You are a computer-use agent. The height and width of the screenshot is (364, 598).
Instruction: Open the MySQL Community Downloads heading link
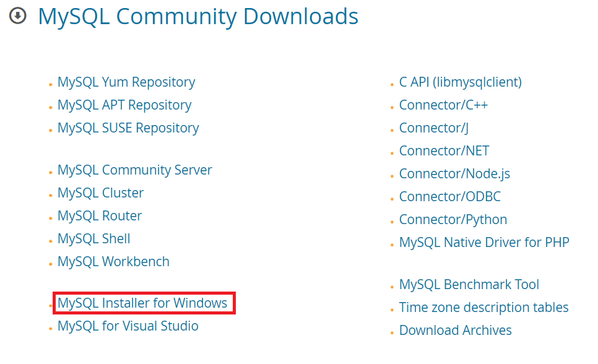pos(198,17)
